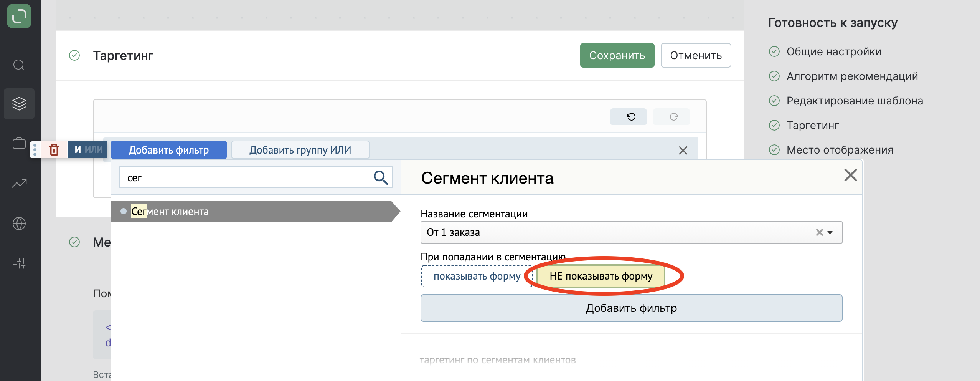
Task: Open Название сегментации dropdown
Action: point(631,232)
